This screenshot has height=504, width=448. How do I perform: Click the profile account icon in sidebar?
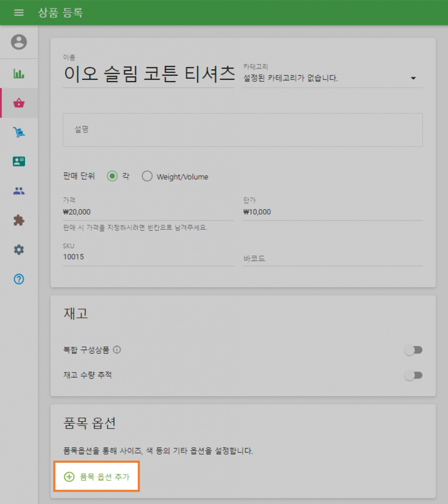tap(19, 42)
